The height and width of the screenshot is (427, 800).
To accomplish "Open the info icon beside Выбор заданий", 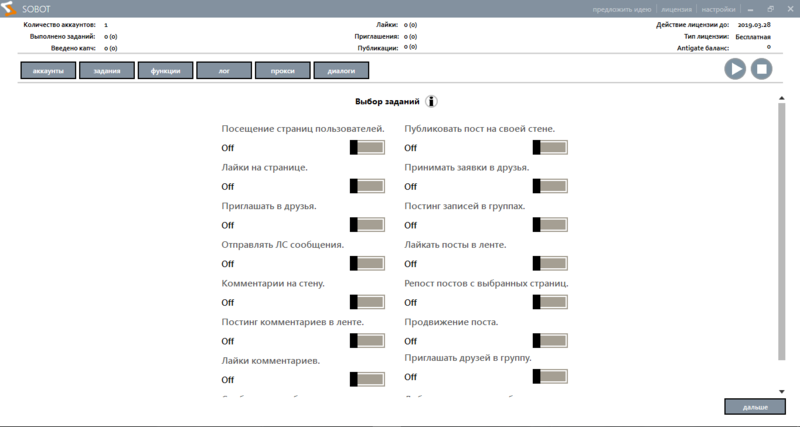I will (432, 102).
